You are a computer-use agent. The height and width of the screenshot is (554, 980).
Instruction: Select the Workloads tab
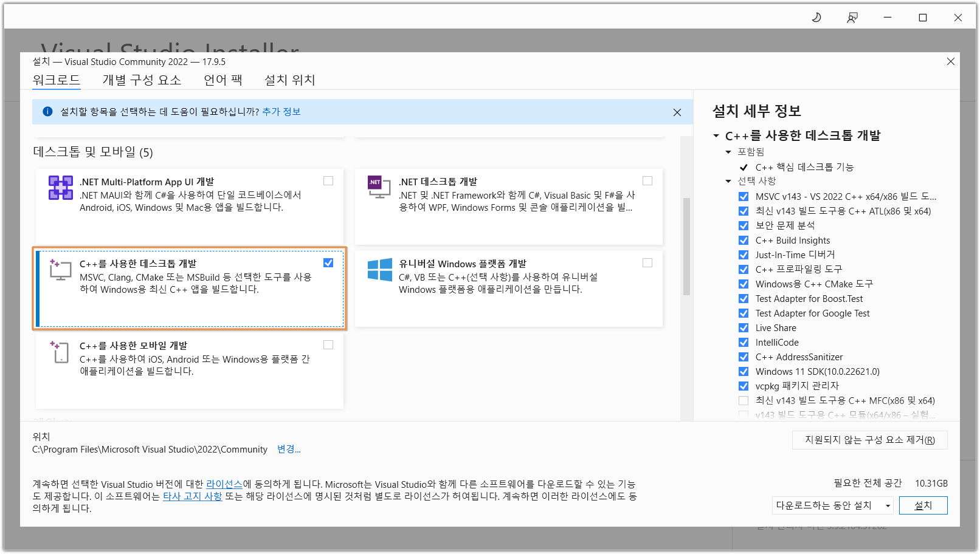coord(57,80)
